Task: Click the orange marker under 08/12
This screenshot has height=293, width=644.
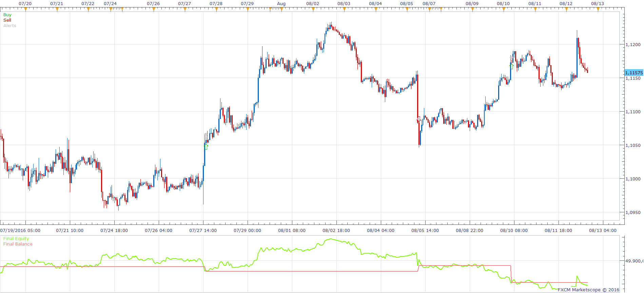Action: (x=566, y=9)
